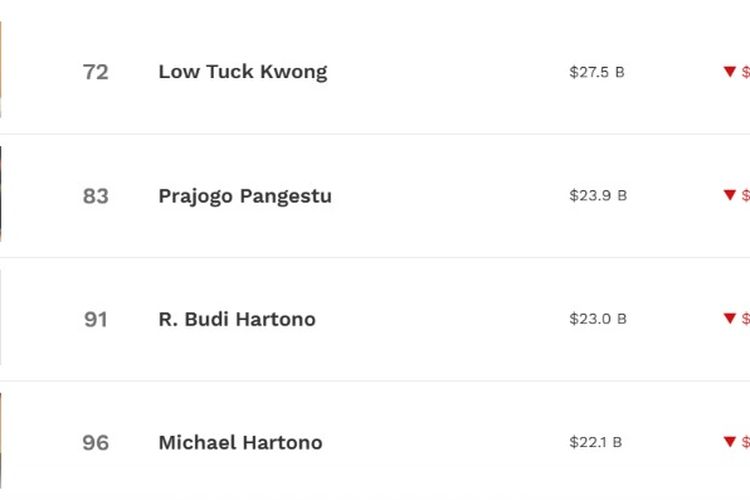The image size is (750, 500).
Task: Click Michael Hartono's photo thumbnail
Action: [x=1, y=440]
